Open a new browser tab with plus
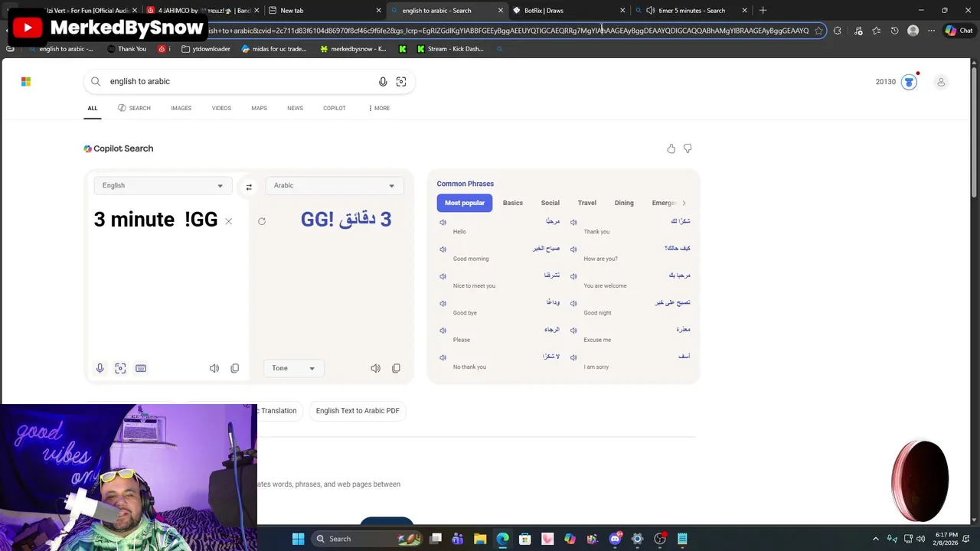Image resolution: width=980 pixels, height=551 pixels. pos(763,11)
